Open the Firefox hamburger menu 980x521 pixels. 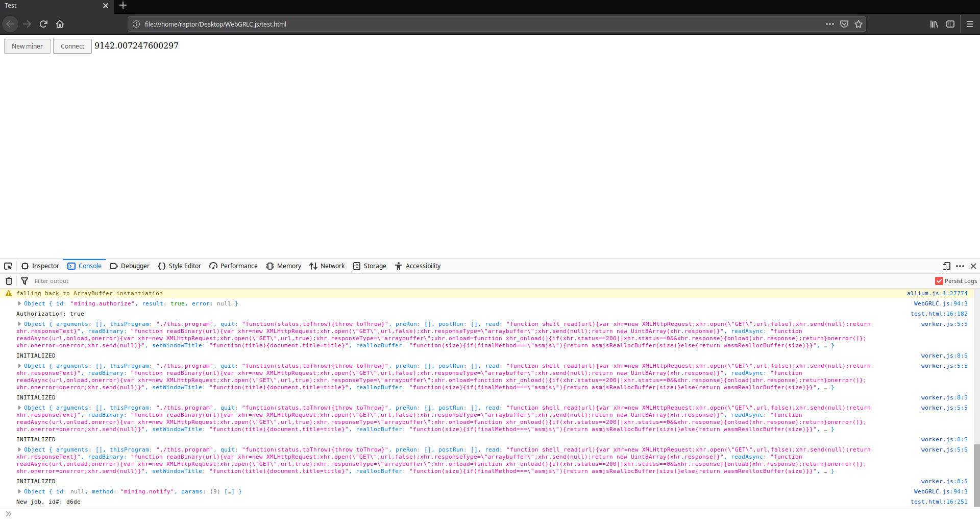click(970, 24)
